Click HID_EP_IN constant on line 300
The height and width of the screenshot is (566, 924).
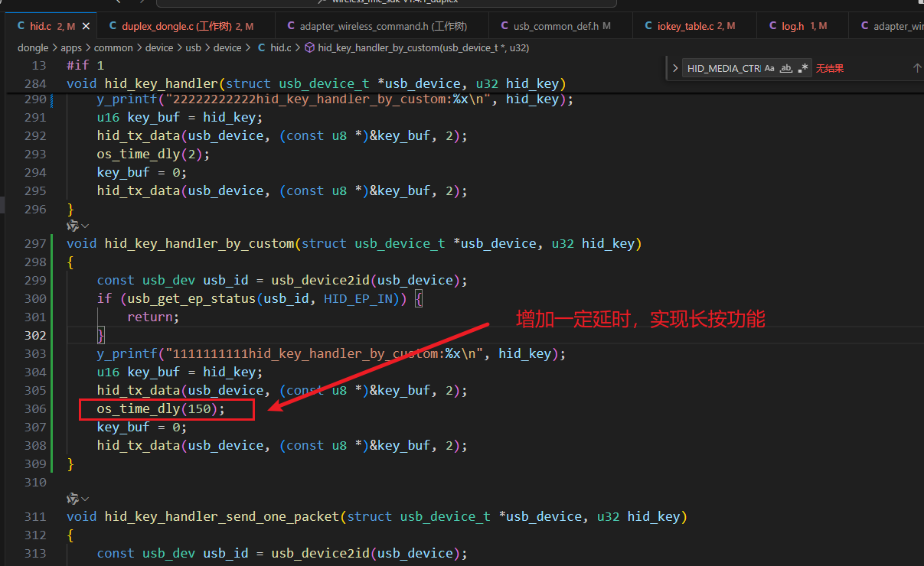click(x=358, y=298)
